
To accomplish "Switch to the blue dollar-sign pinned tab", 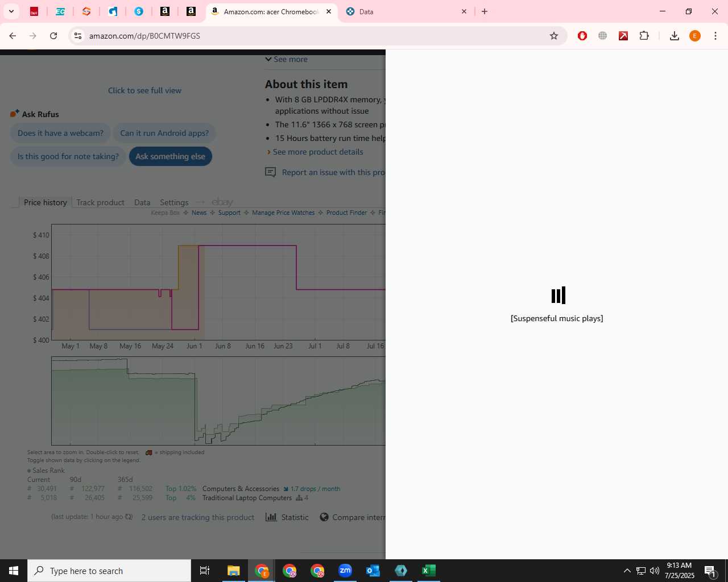I will (x=139, y=11).
